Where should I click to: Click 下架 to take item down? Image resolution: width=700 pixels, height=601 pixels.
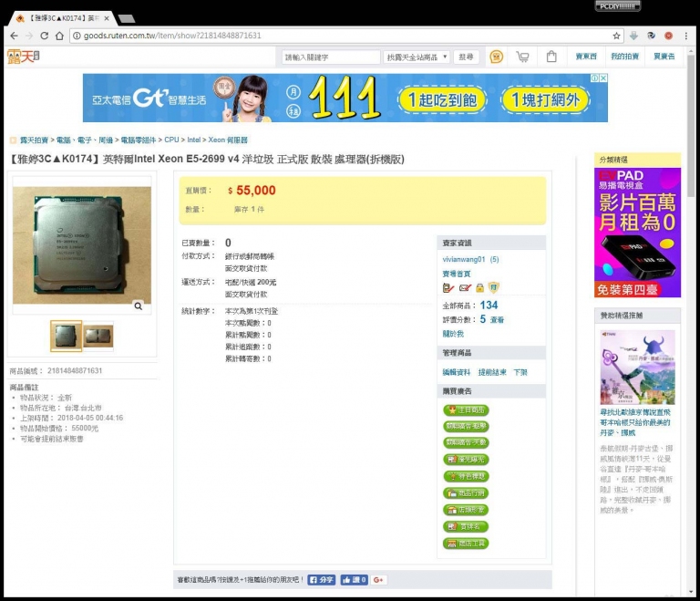click(520, 372)
